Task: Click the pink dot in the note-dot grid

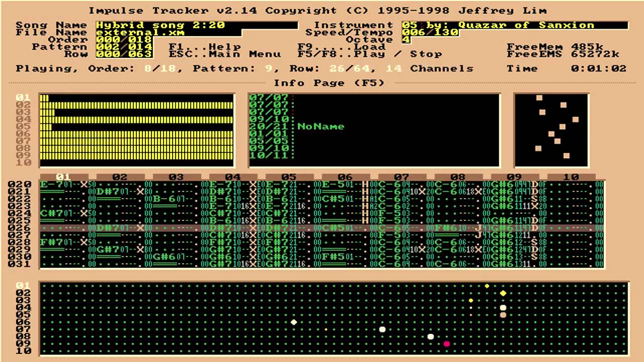Action: [446, 344]
